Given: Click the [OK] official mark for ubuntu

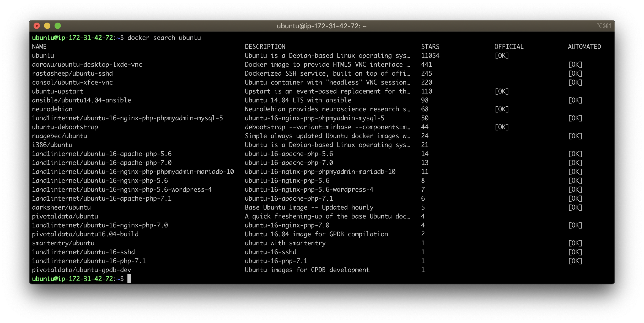Looking at the screenshot, I should [502, 56].
